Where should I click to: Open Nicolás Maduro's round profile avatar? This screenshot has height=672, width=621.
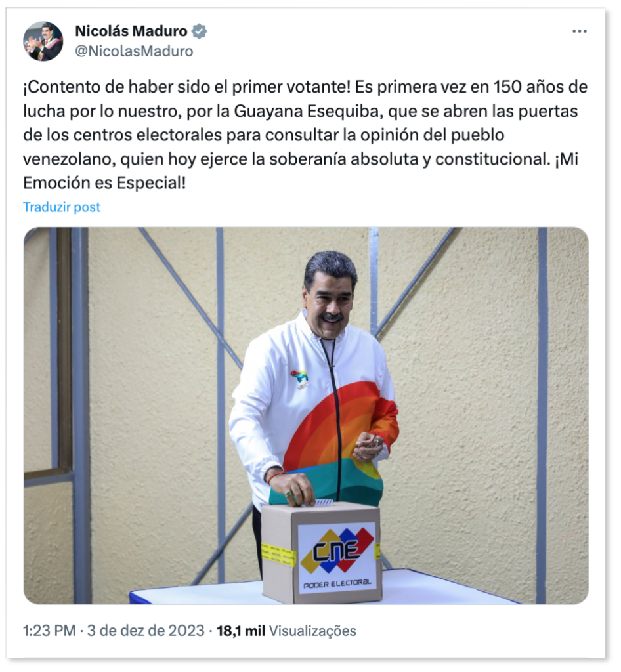(x=43, y=41)
